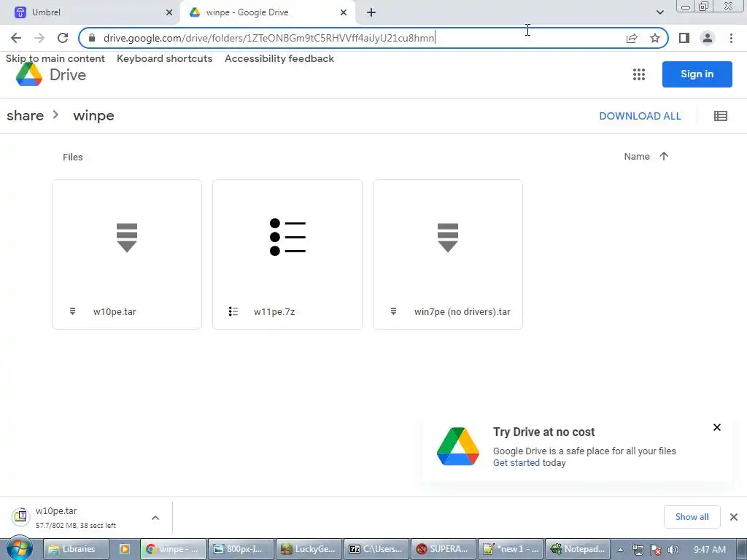Open the volume tray icon

point(673,550)
